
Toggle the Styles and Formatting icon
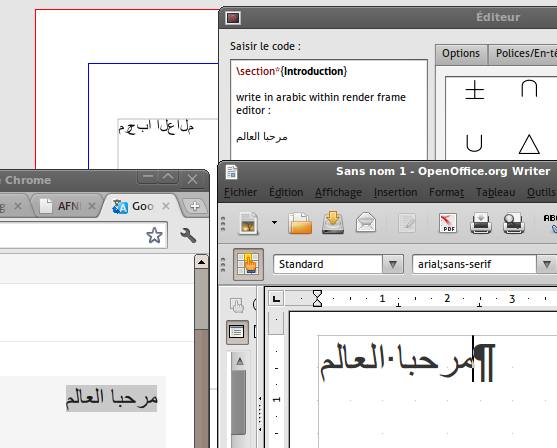point(248,264)
